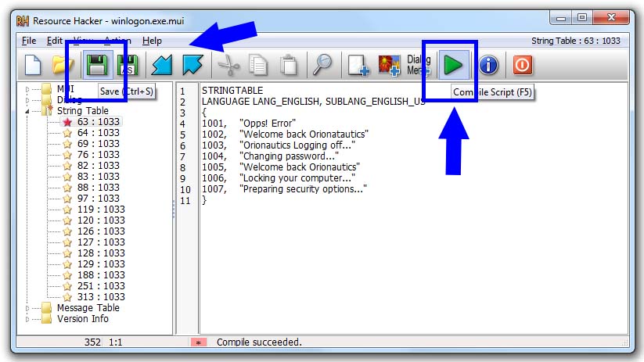Open the Dialog Menu editor button
This screenshot has width=644, height=362.
(419, 65)
